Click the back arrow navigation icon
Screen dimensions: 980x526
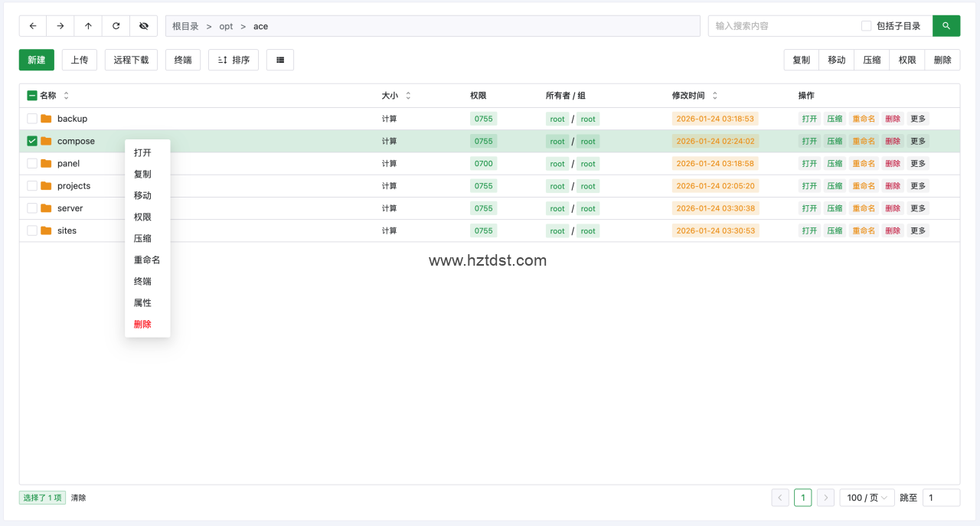(33, 26)
